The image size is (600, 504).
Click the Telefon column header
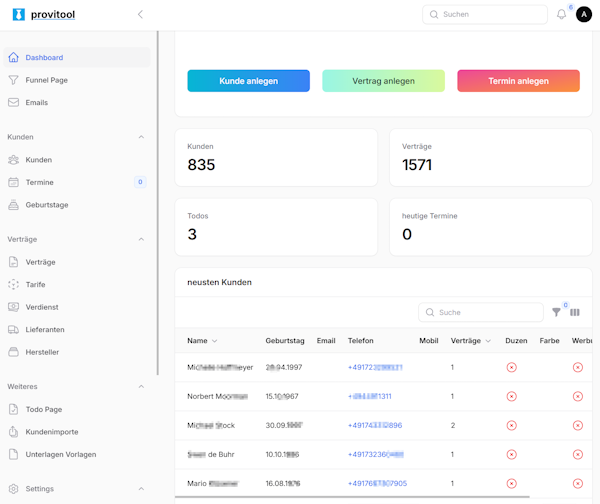(360, 341)
